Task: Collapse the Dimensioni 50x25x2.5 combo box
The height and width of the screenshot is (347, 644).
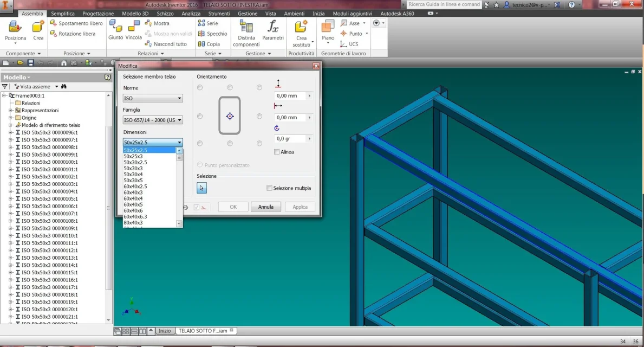Action: point(152,142)
